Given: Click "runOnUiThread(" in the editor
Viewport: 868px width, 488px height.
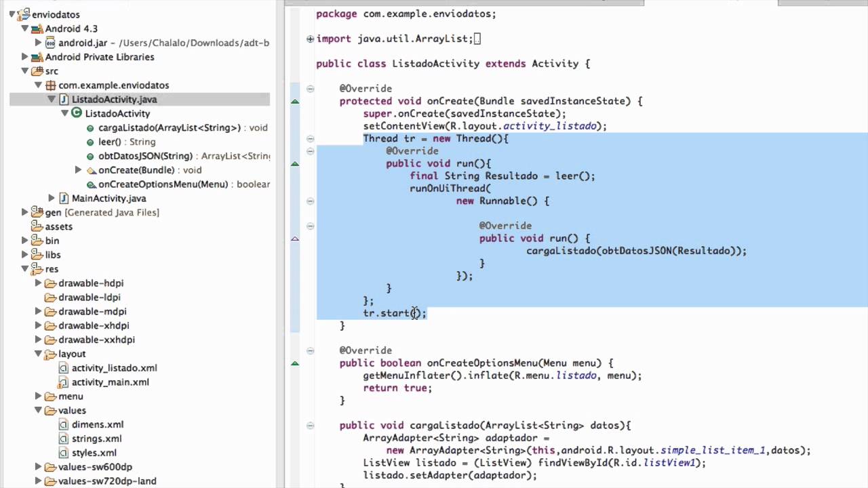Looking at the screenshot, I should pos(450,188).
